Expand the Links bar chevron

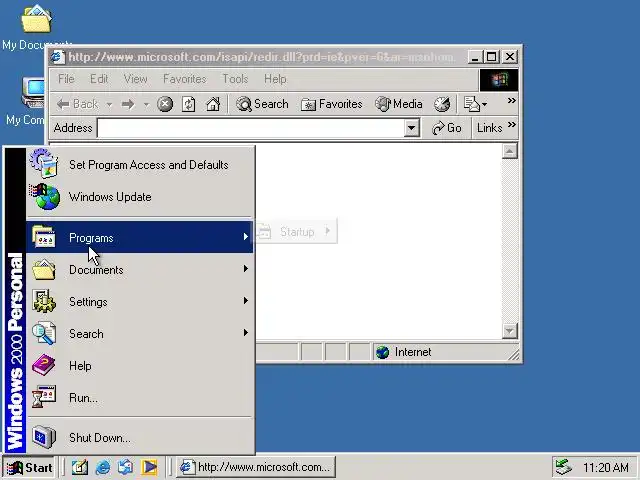511,124
